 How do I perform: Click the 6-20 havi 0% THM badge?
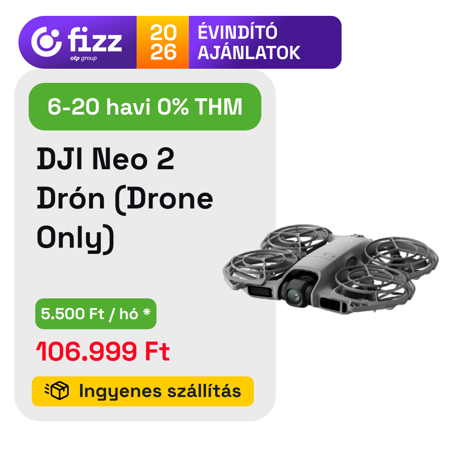click(145, 107)
